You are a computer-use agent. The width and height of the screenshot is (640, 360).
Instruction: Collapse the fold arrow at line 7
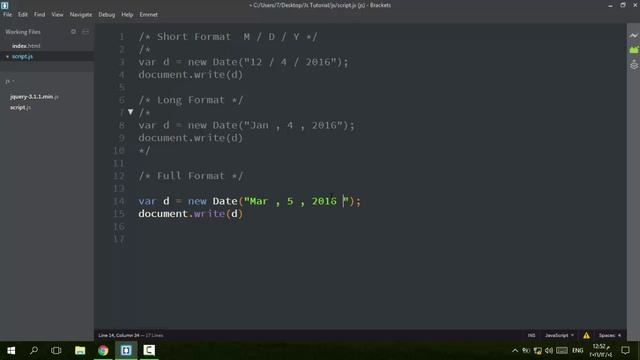(131, 112)
